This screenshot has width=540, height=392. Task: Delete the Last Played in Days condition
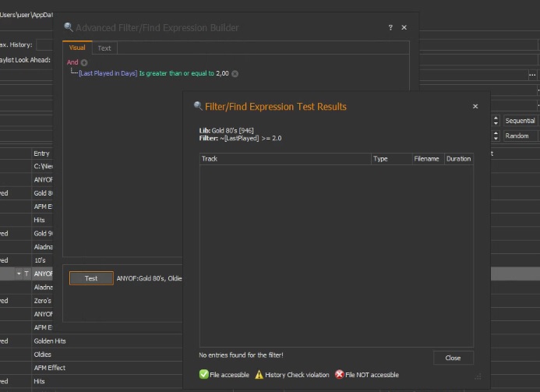click(x=235, y=74)
